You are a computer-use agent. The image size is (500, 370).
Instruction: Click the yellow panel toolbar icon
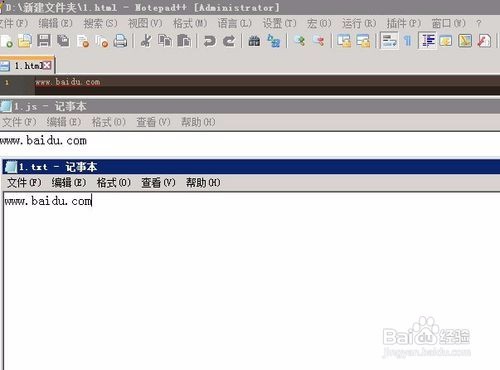(465, 41)
